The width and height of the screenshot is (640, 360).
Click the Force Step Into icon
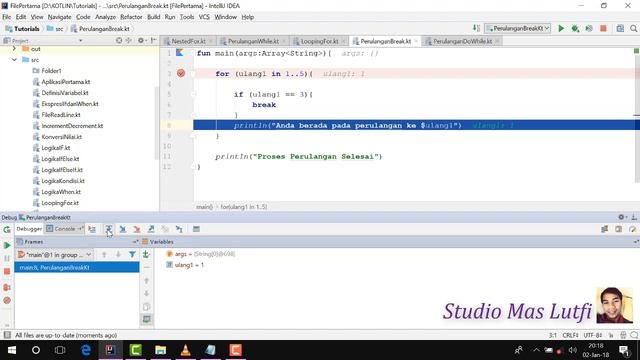tap(137, 229)
